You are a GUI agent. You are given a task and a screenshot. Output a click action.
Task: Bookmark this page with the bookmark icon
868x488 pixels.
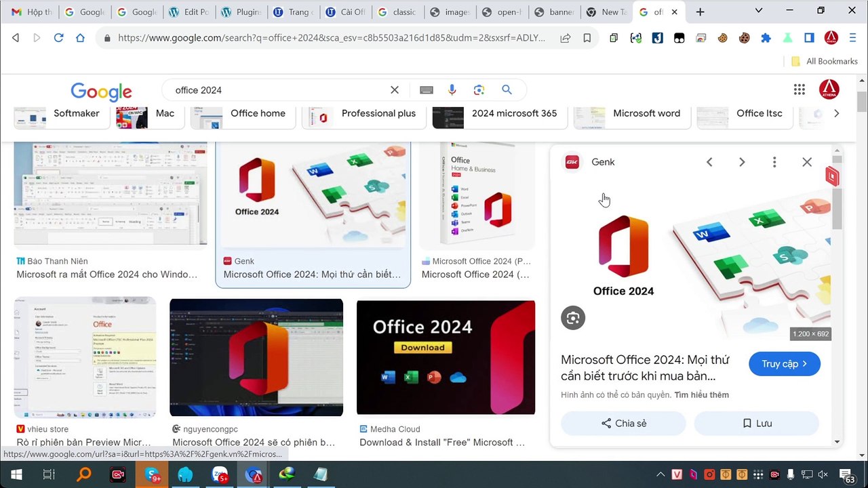pos(587,38)
